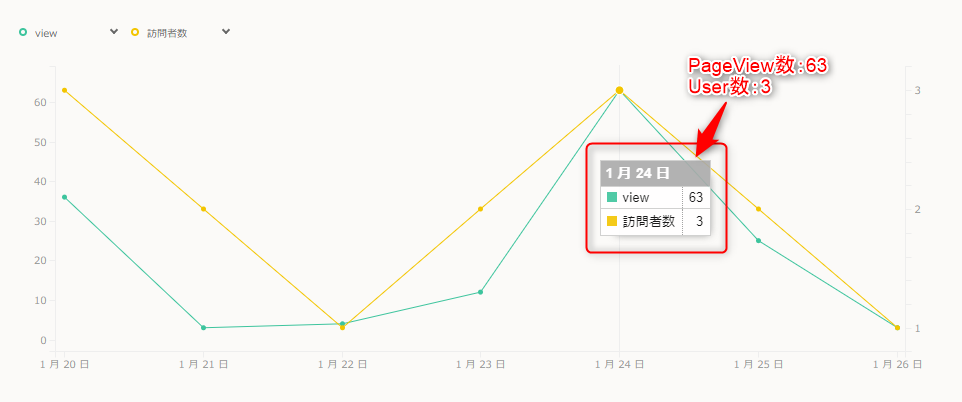Screen dimensions: 962x402
Task: Click the yellow 訪問者数 legend circle icon
Action: (135, 32)
